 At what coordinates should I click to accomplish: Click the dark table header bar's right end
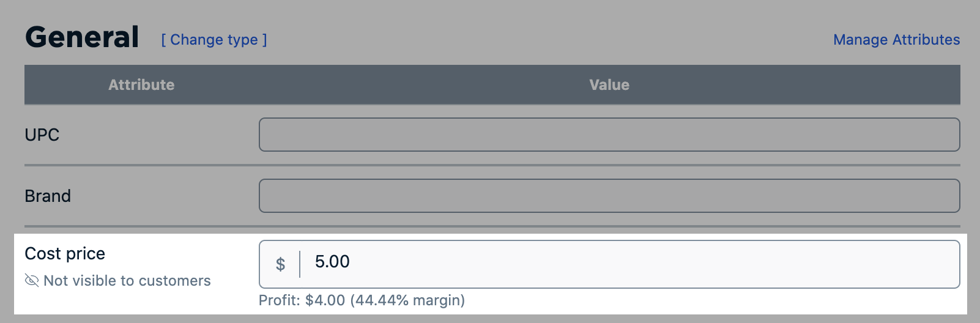pyautogui.click(x=942, y=85)
